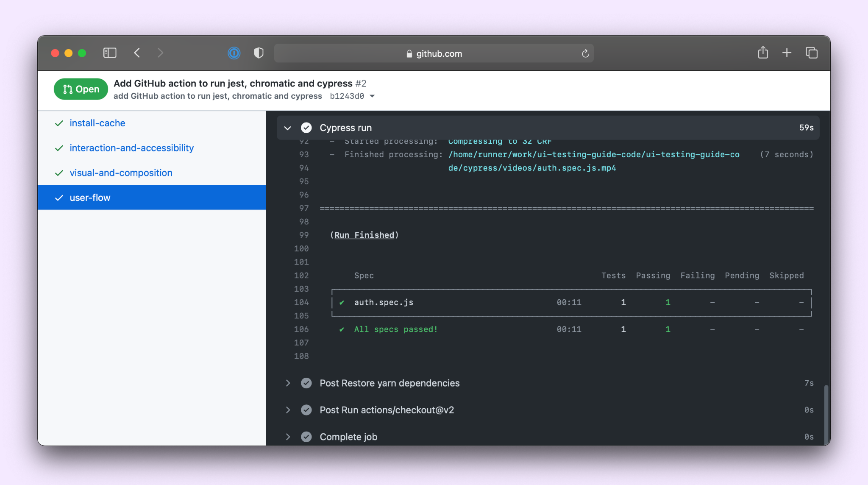This screenshot has height=485, width=868.
Task: Click the Share icon in toolbar
Action: tap(763, 53)
